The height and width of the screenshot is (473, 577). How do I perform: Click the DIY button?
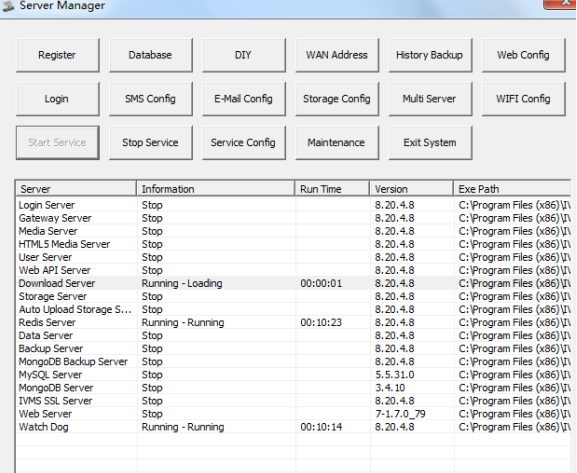(x=244, y=55)
